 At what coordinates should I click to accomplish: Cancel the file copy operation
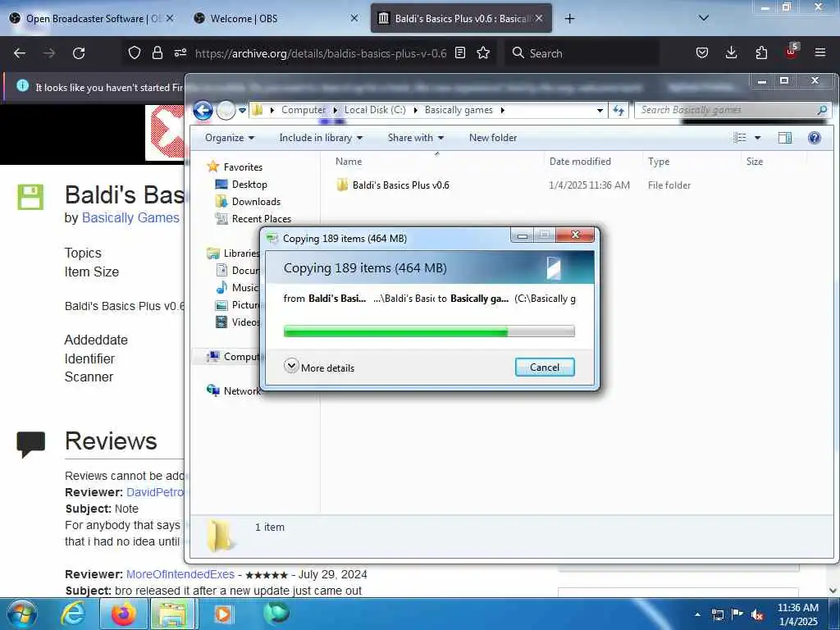pyautogui.click(x=545, y=367)
